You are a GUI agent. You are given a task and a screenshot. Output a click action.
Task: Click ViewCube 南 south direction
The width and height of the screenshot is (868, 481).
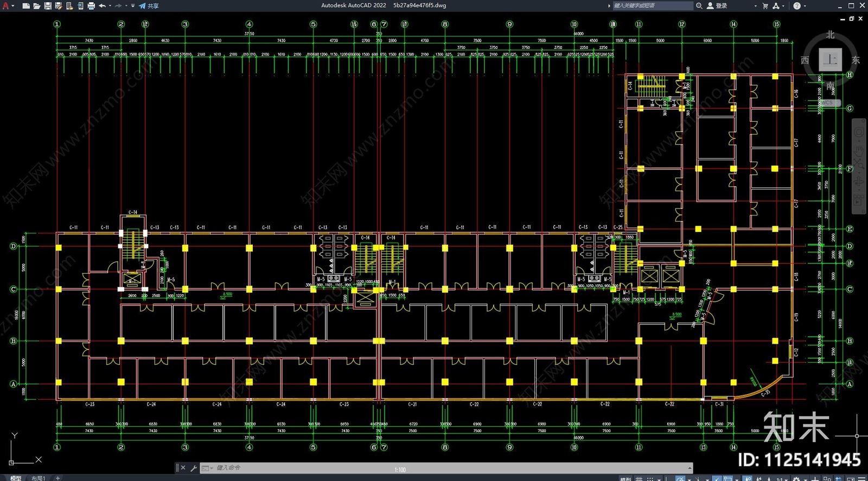[x=830, y=86]
